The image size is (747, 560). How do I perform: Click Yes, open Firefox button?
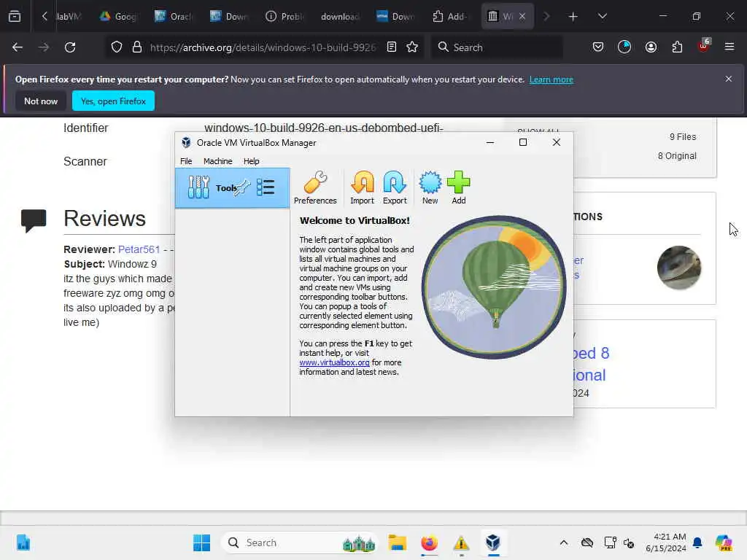113,101
